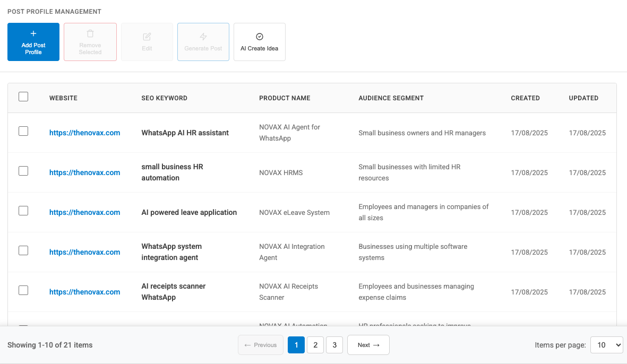Click the Audience Segment column header

tap(391, 98)
